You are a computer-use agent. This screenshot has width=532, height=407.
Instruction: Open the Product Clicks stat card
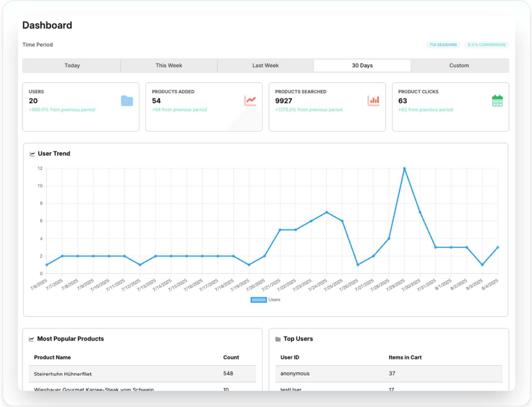point(450,107)
